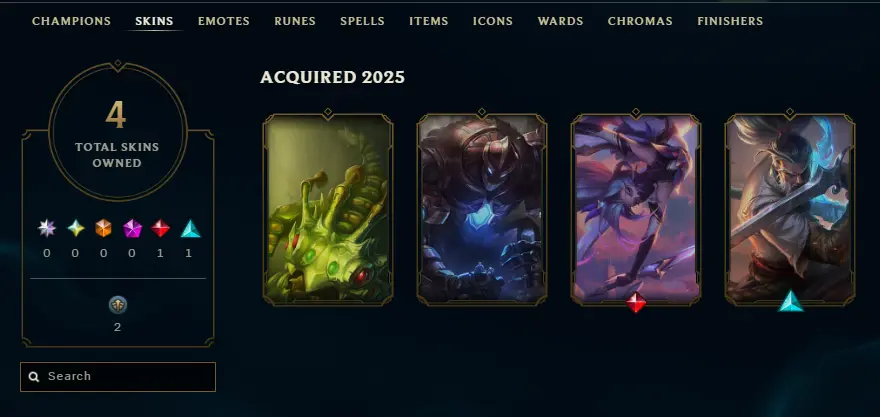Open the Champions tab
The image size is (880, 417).
click(71, 21)
